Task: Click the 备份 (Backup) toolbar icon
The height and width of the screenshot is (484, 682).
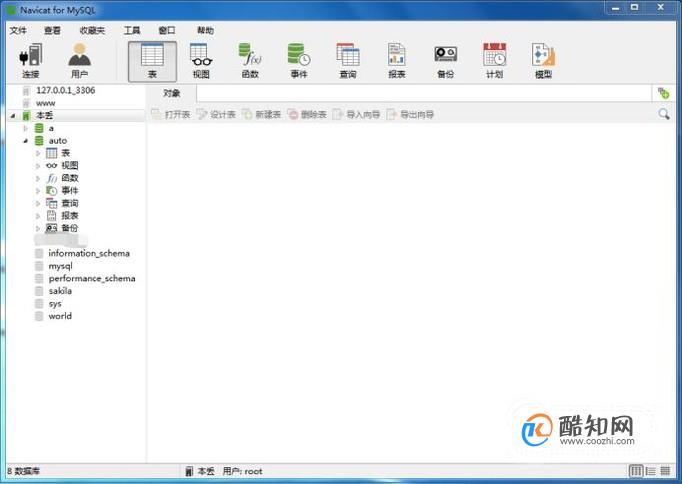Action: pyautogui.click(x=445, y=60)
